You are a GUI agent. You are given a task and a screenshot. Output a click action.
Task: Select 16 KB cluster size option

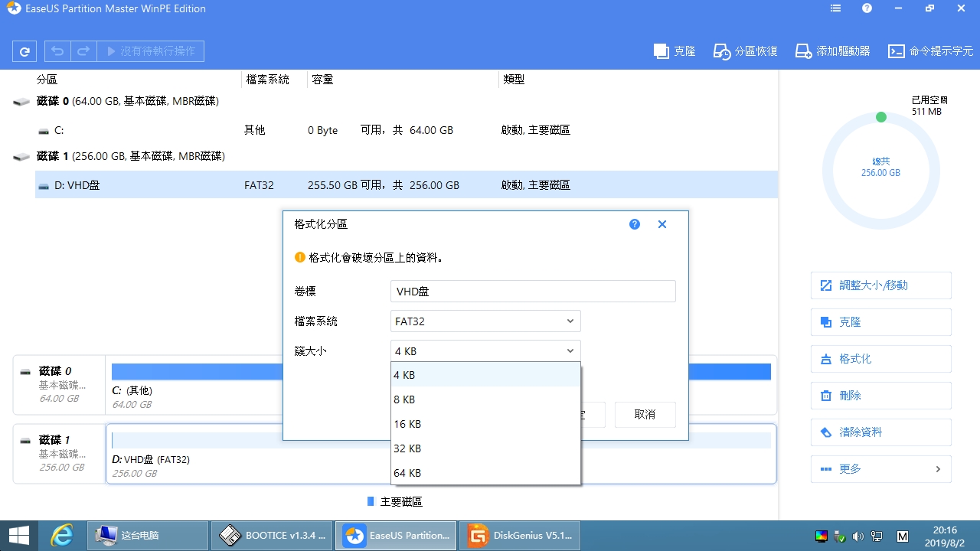(x=485, y=424)
